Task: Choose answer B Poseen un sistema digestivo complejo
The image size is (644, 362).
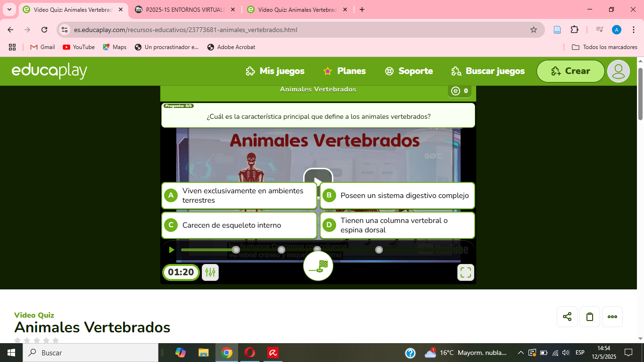Action: (x=397, y=196)
